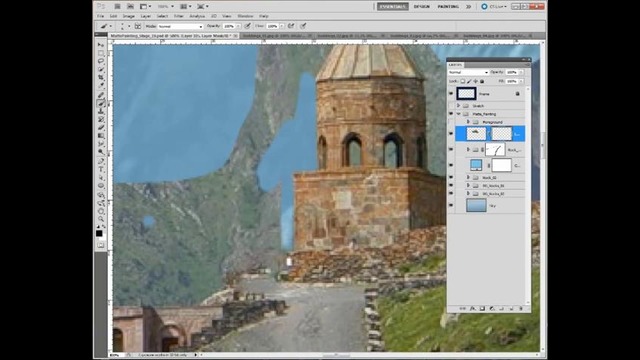The height and width of the screenshot is (360, 640).
Task: Collapse the Matte_Painting group
Action: click(459, 114)
